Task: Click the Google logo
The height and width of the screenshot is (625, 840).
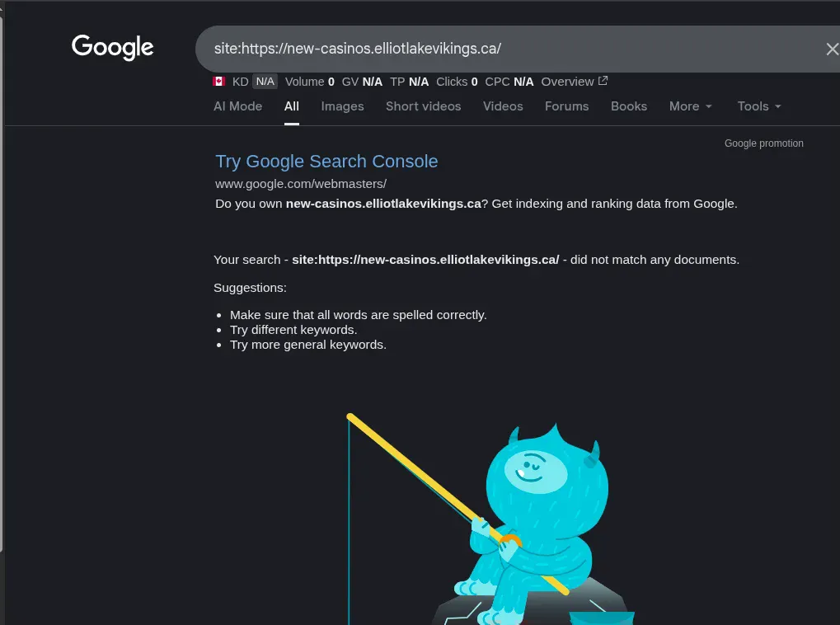Action: (112, 47)
